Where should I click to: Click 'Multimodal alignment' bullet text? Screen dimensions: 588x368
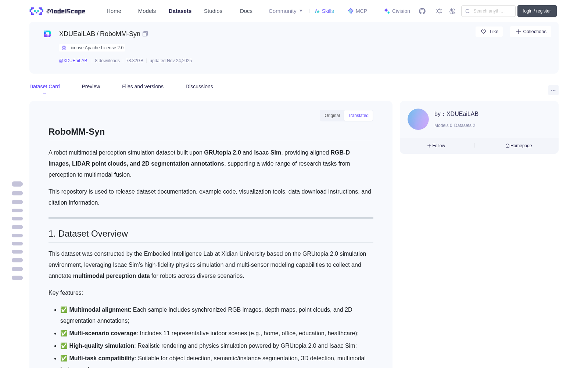[x=100, y=310]
